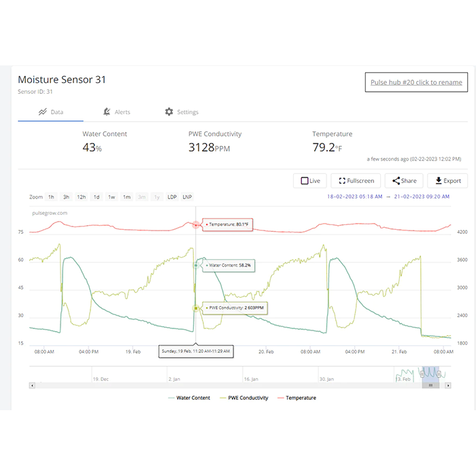Click the Fullscreen expand icon
The image size is (476, 476).
tap(341, 181)
